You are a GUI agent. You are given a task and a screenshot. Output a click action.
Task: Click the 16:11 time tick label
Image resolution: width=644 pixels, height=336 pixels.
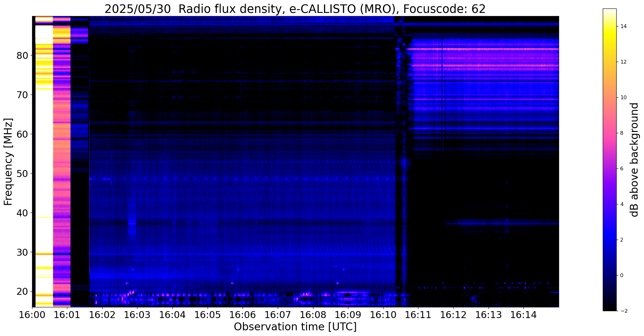(x=418, y=315)
